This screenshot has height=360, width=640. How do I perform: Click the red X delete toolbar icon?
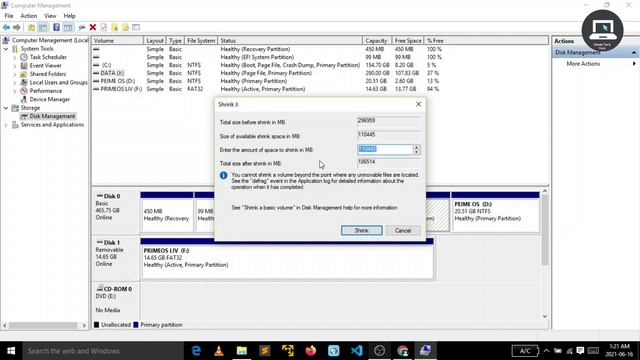point(93,27)
